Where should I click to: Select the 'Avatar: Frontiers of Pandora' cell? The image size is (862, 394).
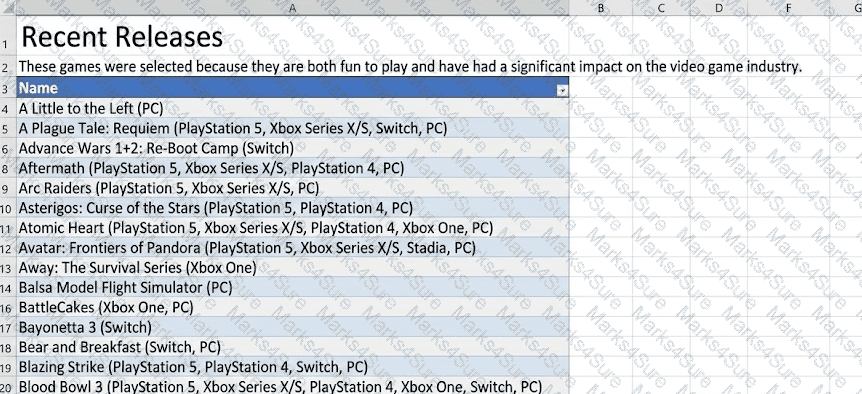[x=292, y=247]
